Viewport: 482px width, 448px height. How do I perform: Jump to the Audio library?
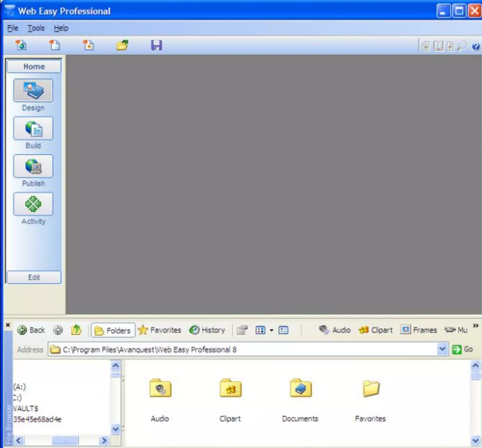(x=335, y=330)
